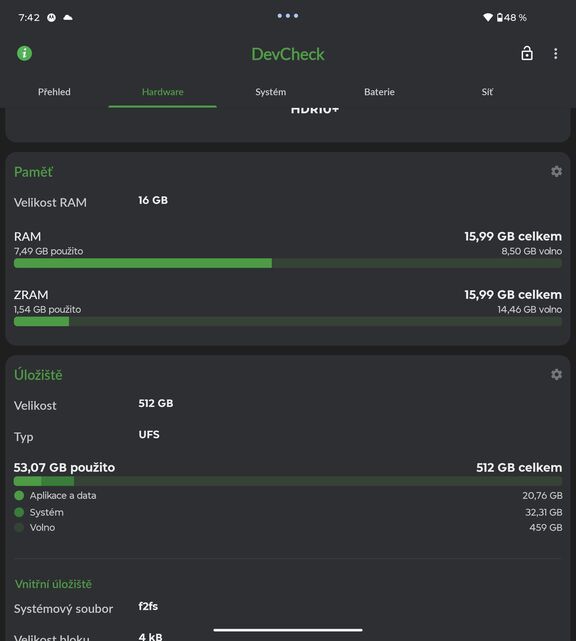Tap "8,50 GB volno" text
The image size is (576, 641).
click(x=531, y=251)
